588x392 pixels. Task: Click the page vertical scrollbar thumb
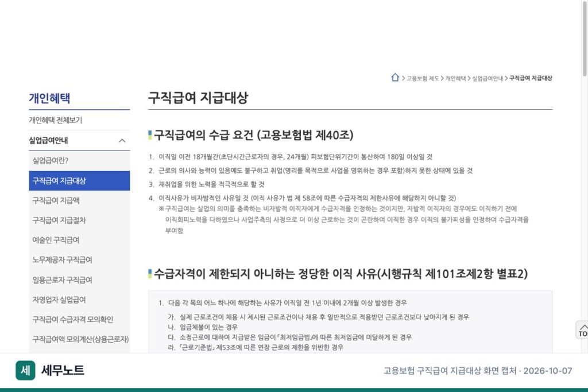point(585,38)
